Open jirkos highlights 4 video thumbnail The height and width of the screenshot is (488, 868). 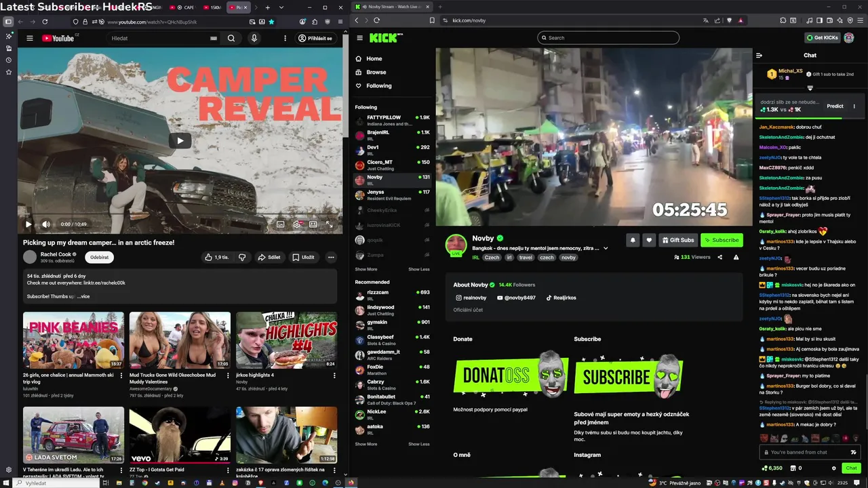point(286,340)
